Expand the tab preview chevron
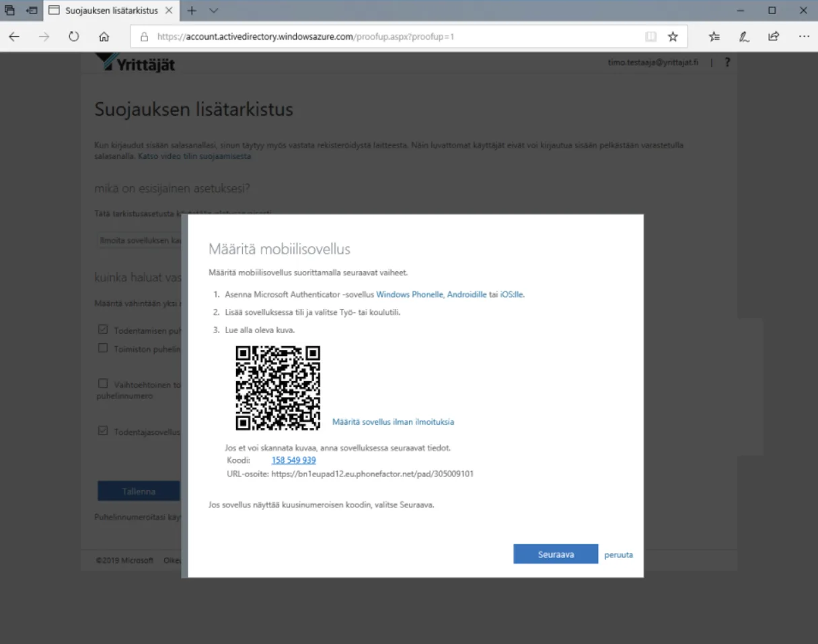Image resolution: width=818 pixels, height=644 pixels. point(213,11)
